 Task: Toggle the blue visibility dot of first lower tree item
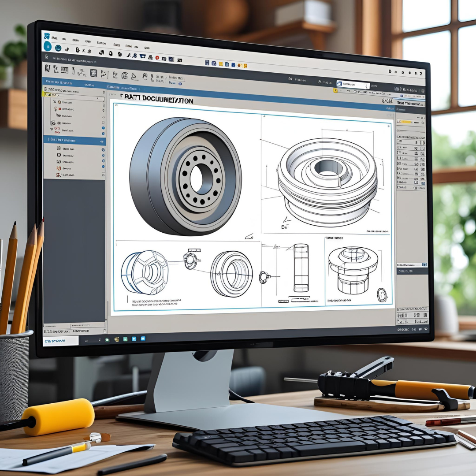click(103, 149)
